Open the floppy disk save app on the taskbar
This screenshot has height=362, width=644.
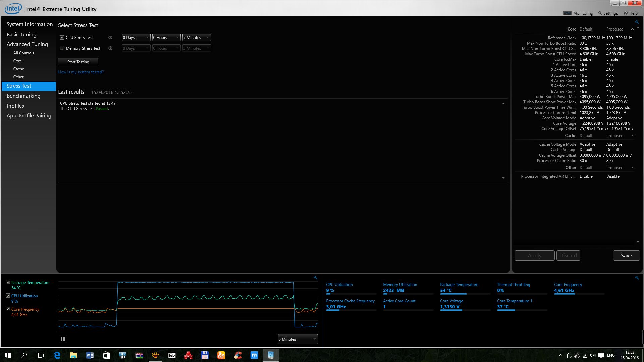205,355
